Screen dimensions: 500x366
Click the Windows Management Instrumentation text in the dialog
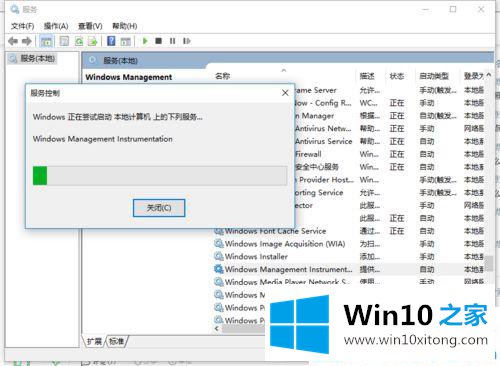[103, 139]
